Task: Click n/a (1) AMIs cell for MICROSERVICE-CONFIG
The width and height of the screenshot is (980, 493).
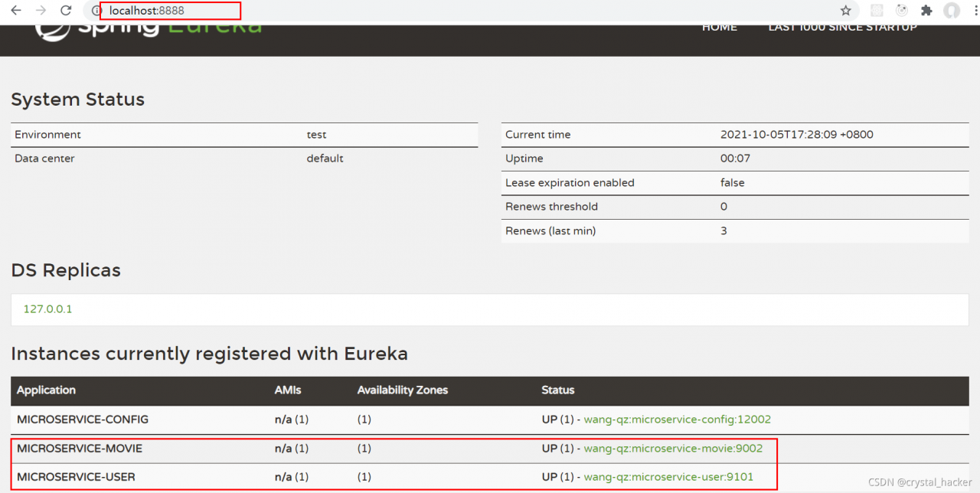Action: [x=292, y=420]
